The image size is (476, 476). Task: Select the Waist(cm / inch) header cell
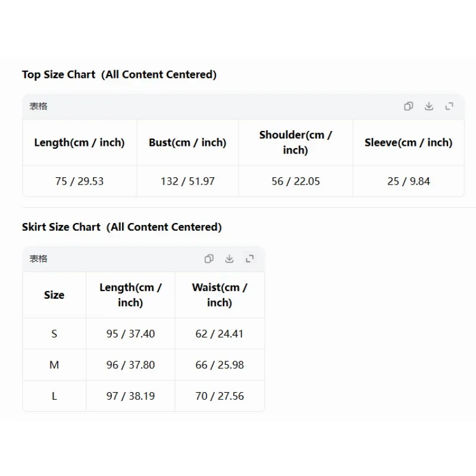click(220, 295)
